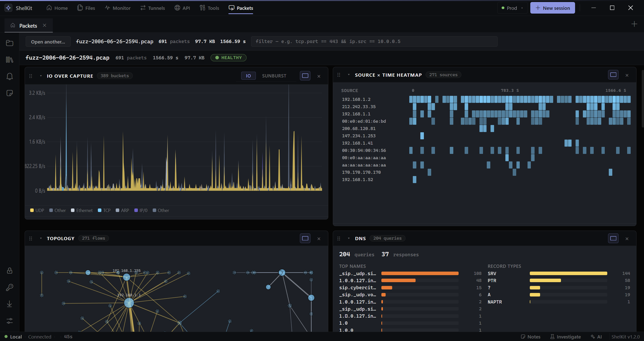644x341 pixels.
Task: Select Packets in top navigation
Action: coord(241,8)
